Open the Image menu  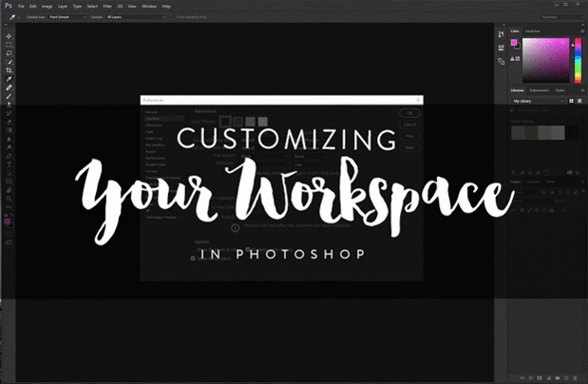(47, 6)
